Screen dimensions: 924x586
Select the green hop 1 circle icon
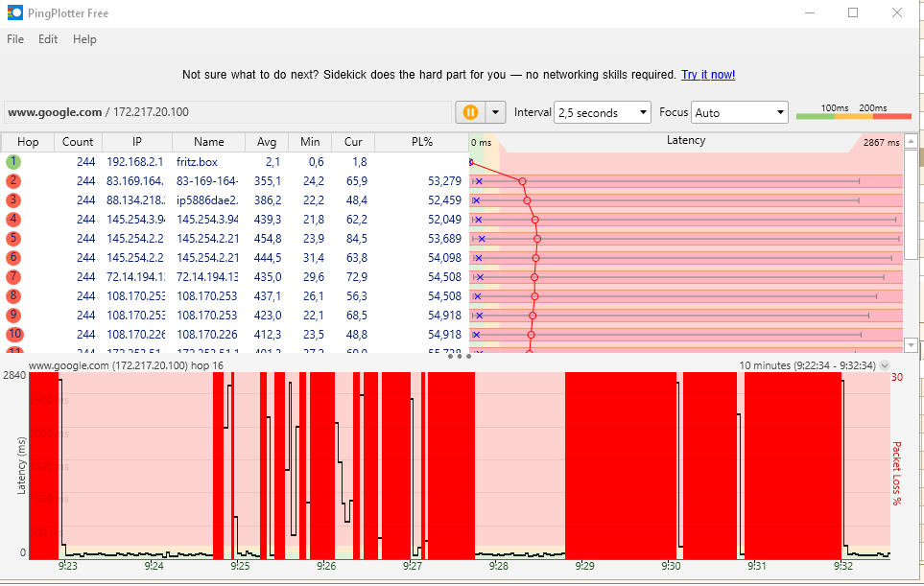(13, 161)
